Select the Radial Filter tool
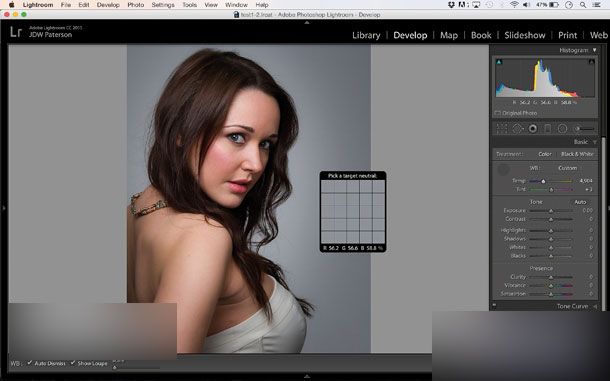Viewport: 610px width, 381px height. point(562,128)
